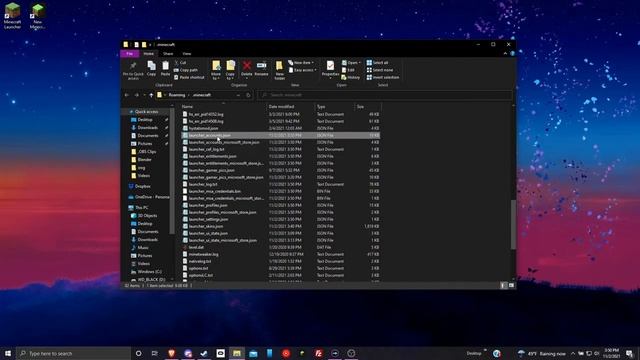Image resolution: width=640 pixels, height=360 pixels.
Task: Click the History command in the ribbon
Action: tap(351, 77)
